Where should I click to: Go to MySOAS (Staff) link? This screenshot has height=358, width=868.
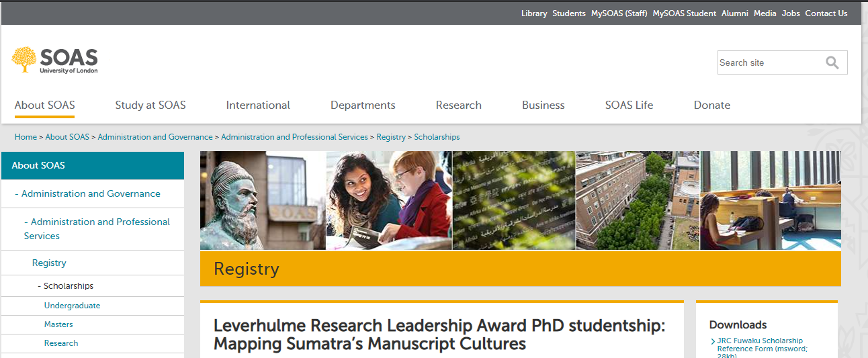tap(619, 13)
